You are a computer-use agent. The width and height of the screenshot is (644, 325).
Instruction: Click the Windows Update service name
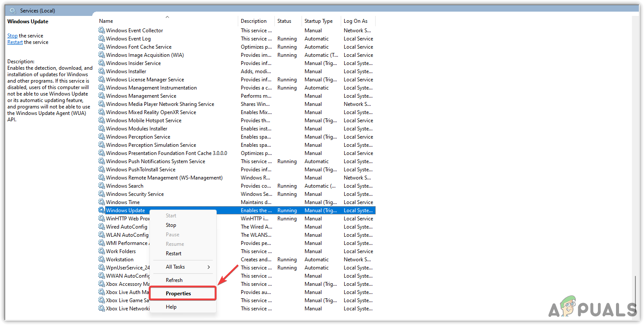click(125, 210)
